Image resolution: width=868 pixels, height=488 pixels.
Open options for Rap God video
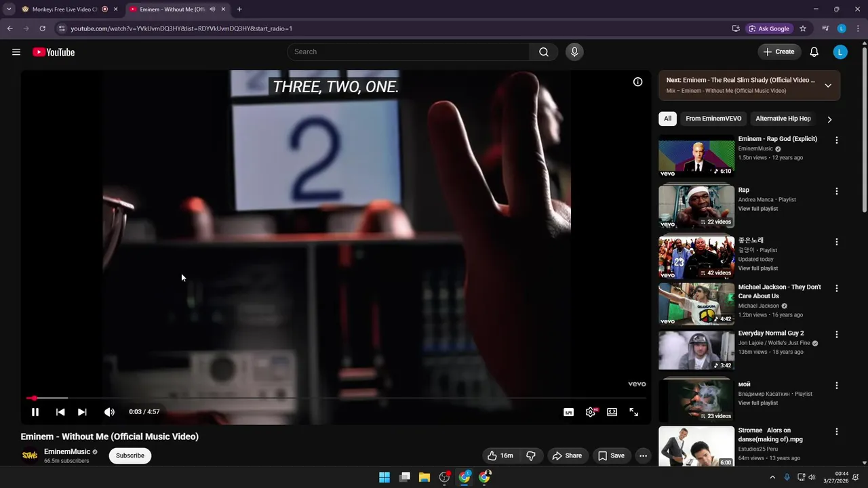836,140
